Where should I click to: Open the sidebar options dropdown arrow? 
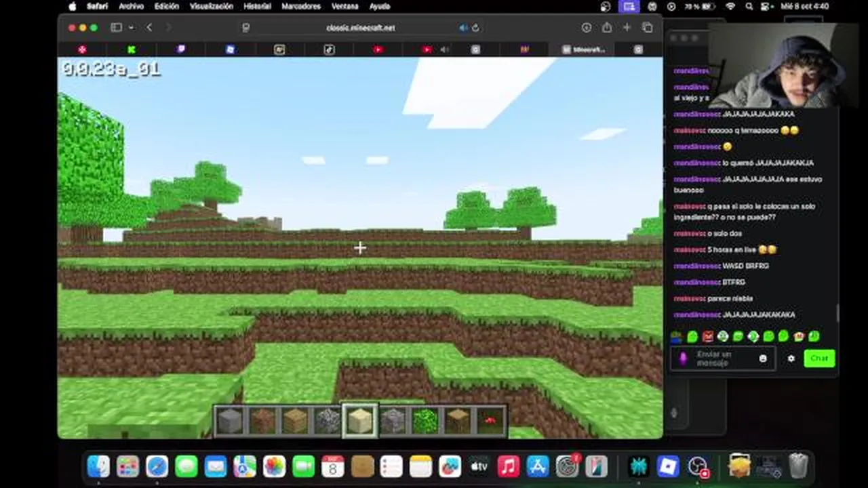coord(130,28)
